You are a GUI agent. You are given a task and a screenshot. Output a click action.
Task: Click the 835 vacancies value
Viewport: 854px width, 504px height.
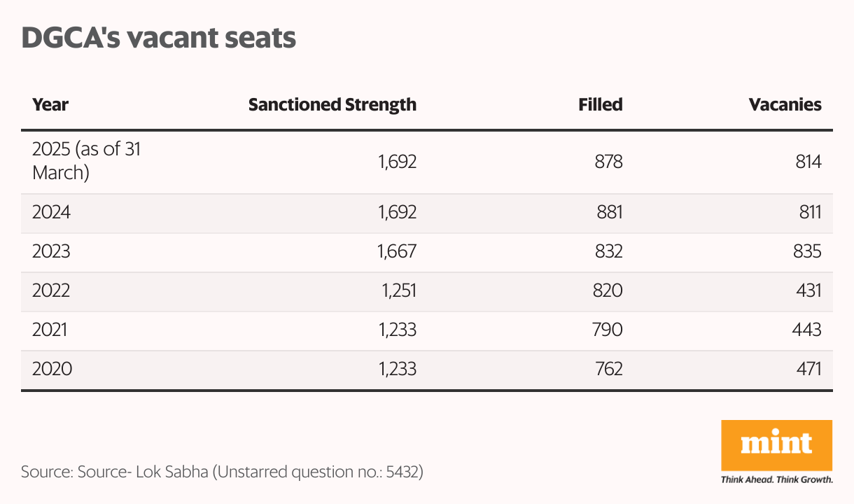[806, 251]
